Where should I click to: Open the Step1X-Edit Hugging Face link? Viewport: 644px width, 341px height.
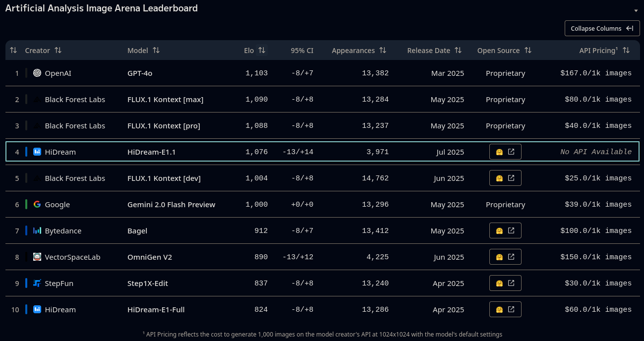pyautogui.click(x=505, y=283)
